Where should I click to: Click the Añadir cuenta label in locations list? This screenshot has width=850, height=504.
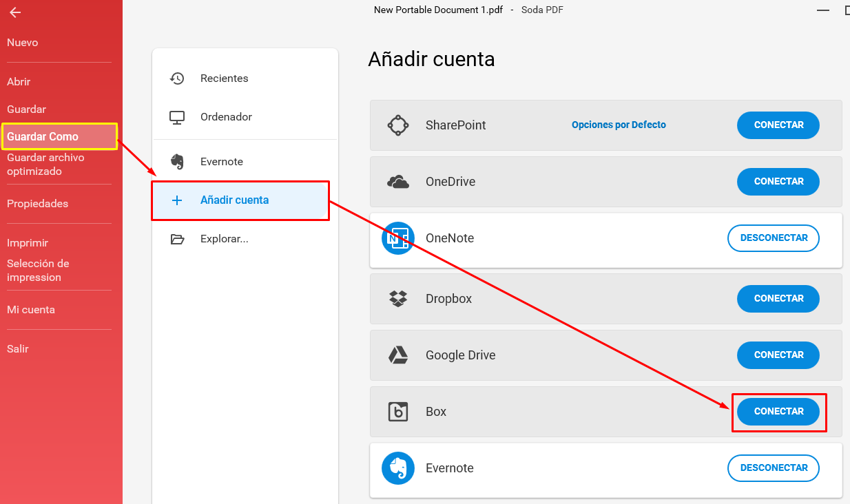(x=235, y=200)
